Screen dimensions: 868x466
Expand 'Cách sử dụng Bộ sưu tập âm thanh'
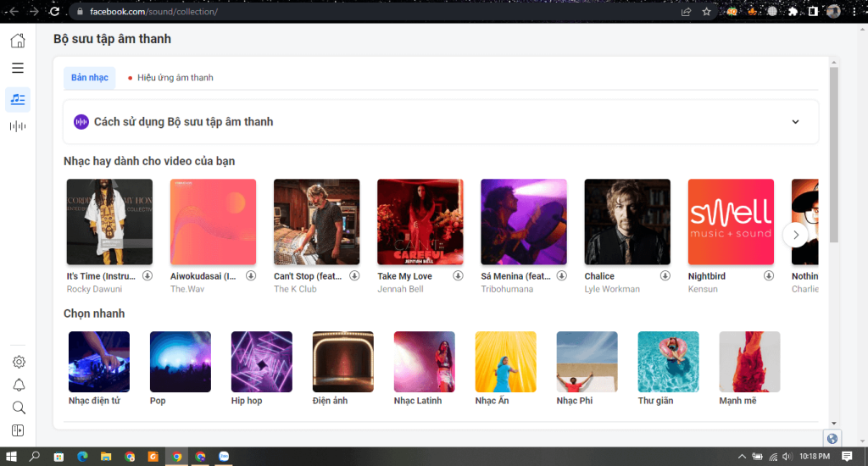(x=795, y=122)
